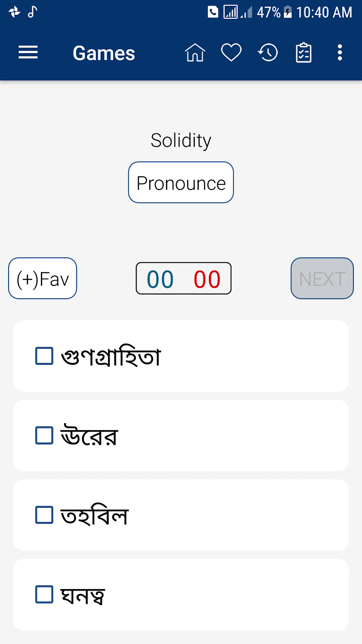This screenshot has height=644, width=362.
Task: Tap the phone call status icon
Action: pyautogui.click(x=213, y=12)
